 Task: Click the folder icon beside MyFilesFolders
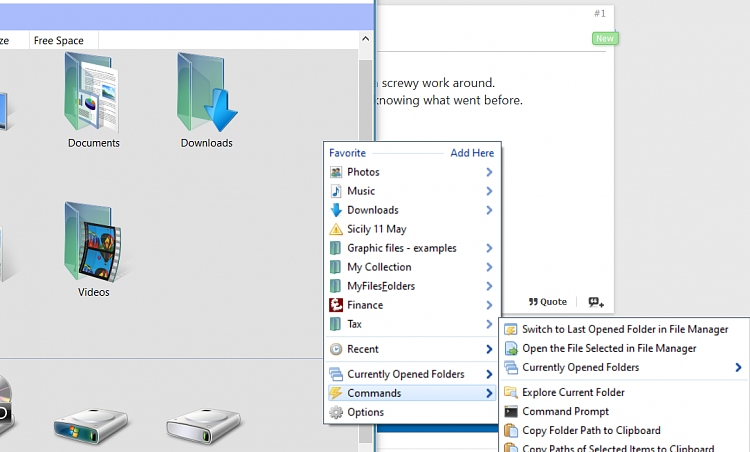(335, 286)
